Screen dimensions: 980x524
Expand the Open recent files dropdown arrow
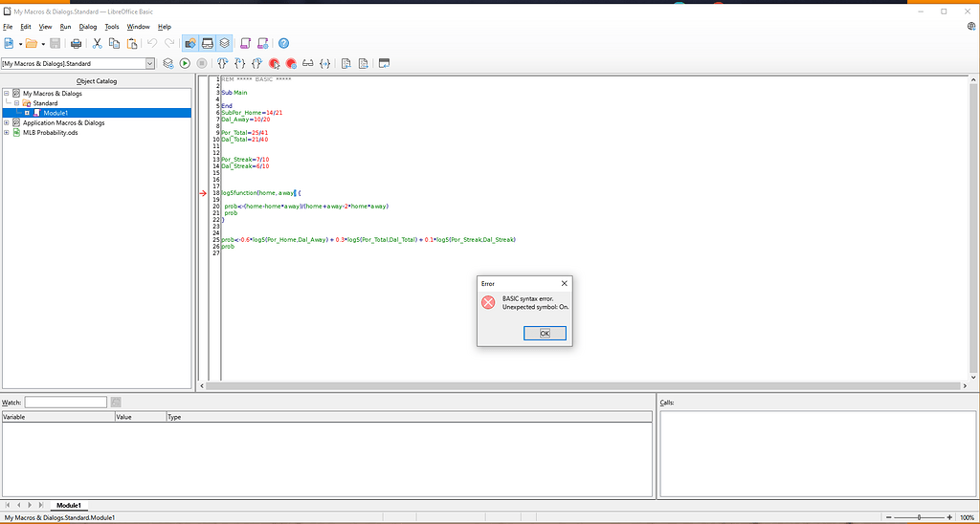click(43, 44)
